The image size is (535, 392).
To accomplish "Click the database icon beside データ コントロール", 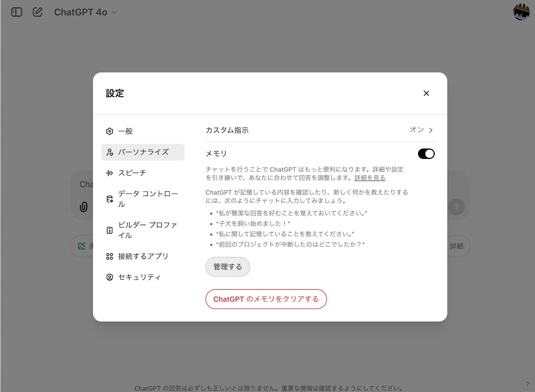I will tap(110, 199).
